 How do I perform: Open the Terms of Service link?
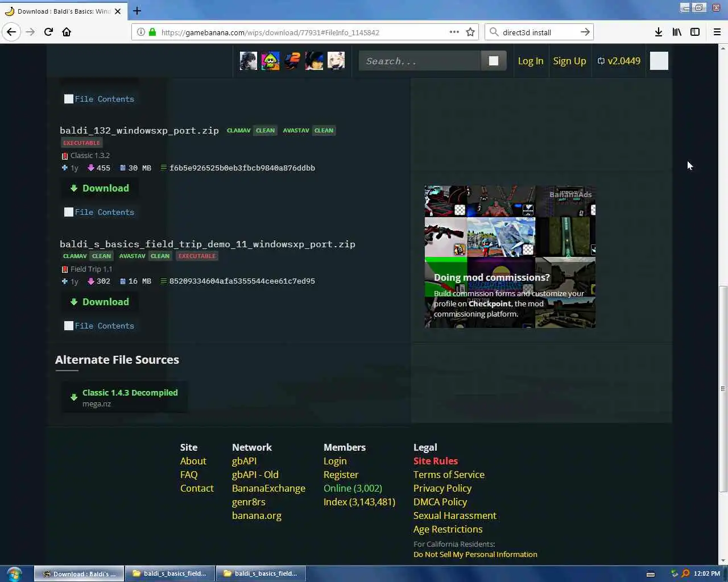(x=449, y=475)
